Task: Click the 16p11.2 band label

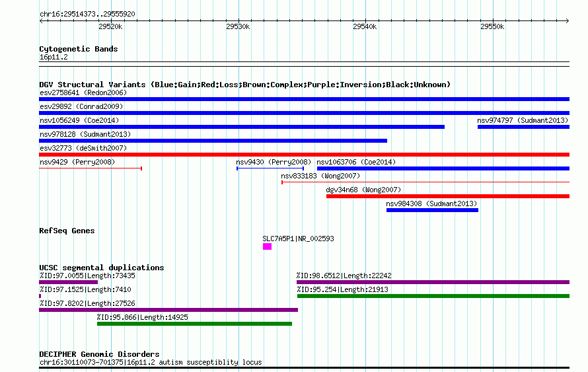Action: [54, 57]
